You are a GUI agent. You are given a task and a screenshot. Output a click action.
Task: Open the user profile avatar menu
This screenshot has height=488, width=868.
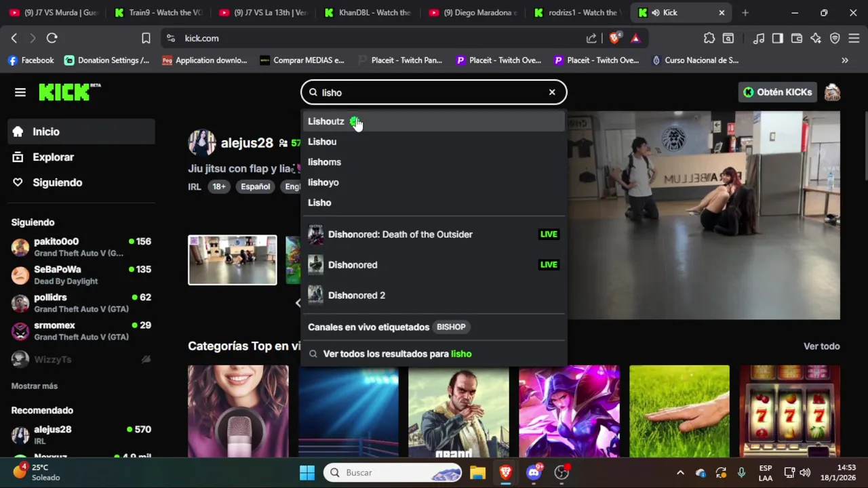click(x=832, y=92)
